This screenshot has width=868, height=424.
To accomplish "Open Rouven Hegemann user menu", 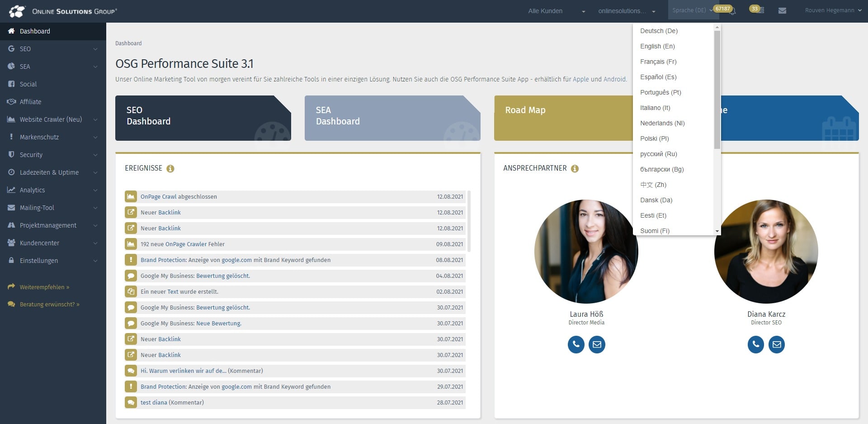I will coord(833,10).
